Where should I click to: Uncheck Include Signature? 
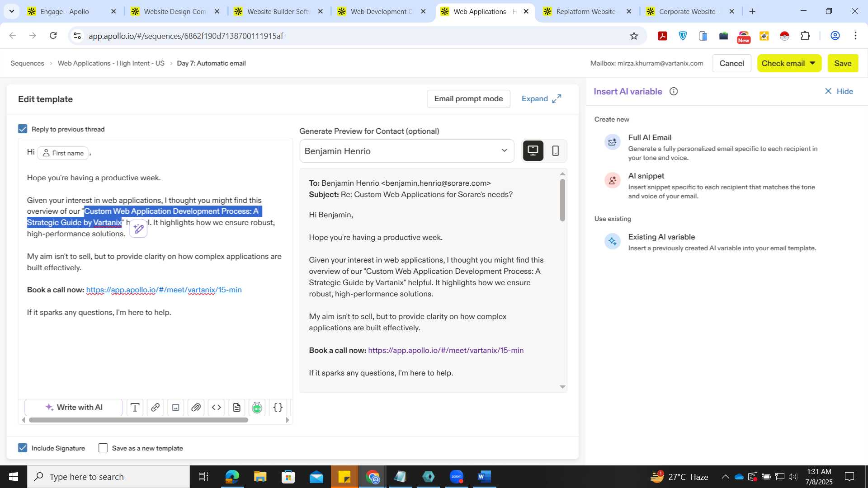(x=23, y=448)
